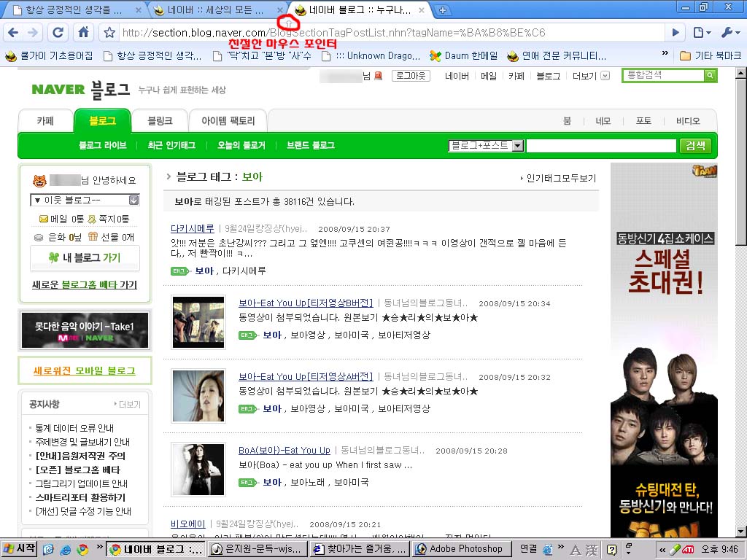Screen dimensions: 747x560
Task: Click the 포토 link in the tab bar
Action: 643,121
